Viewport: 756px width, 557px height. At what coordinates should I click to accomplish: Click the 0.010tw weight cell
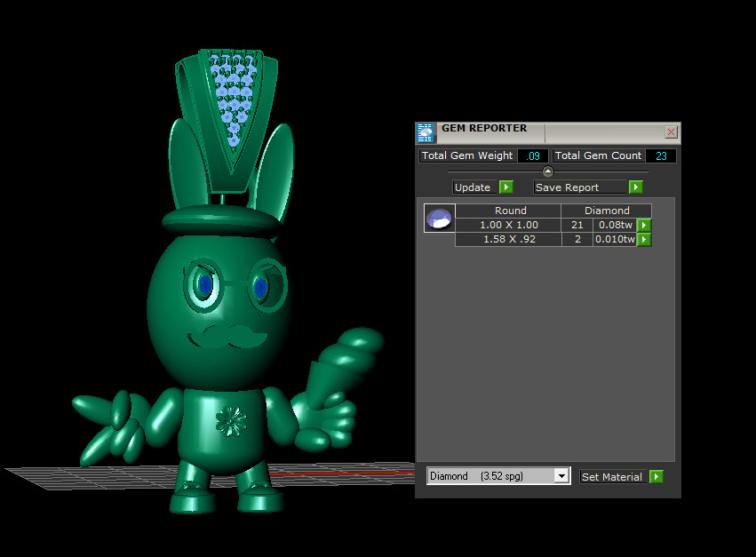[616, 239]
